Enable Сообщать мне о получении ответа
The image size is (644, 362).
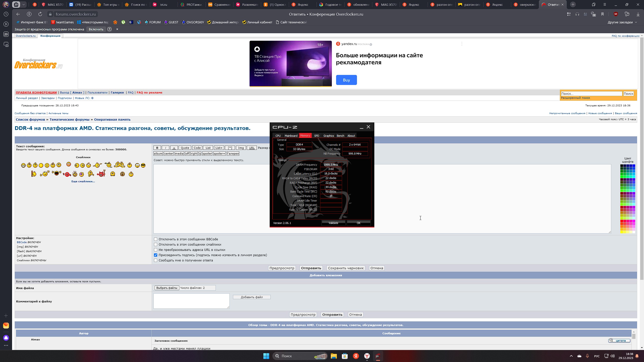pos(155,260)
